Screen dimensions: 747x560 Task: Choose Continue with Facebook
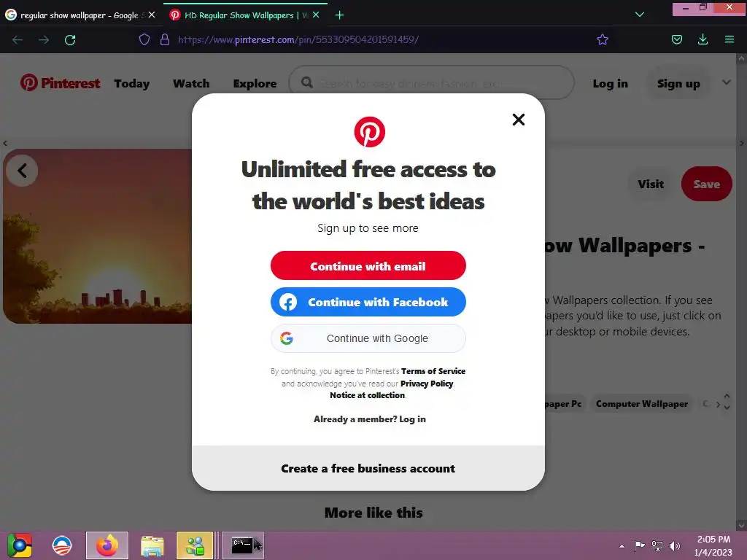(x=368, y=302)
